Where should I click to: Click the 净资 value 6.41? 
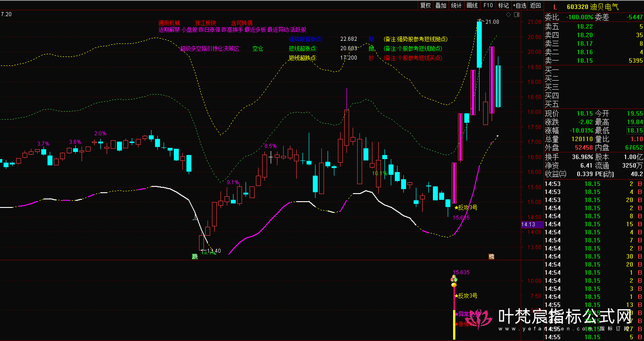point(587,166)
